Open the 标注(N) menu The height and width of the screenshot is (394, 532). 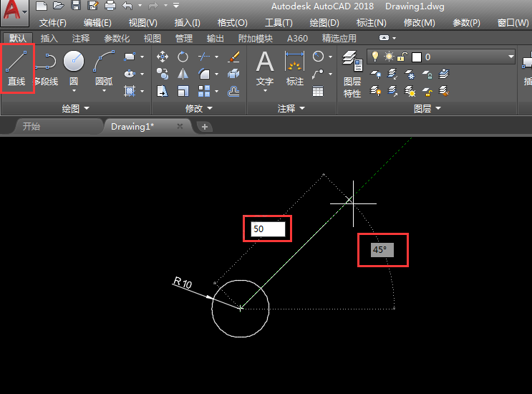[371, 23]
